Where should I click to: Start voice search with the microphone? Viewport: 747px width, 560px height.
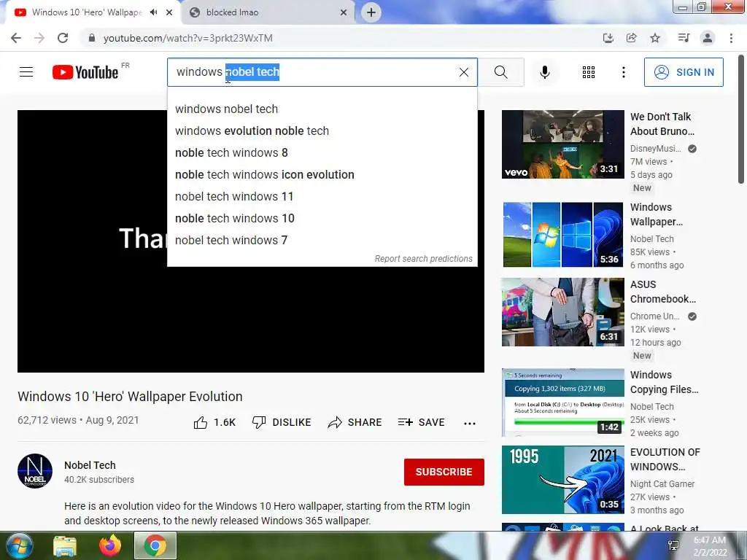tap(544, 72)
